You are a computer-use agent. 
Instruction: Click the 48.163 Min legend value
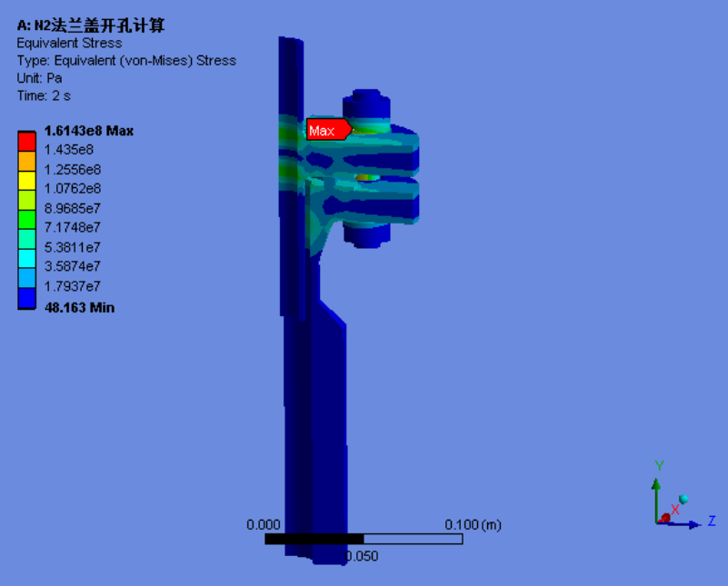click(79, 308)
